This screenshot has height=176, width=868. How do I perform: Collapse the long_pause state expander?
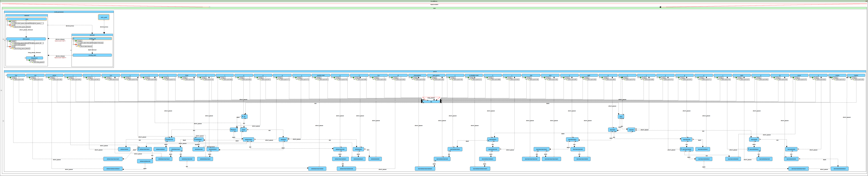(25, 58)
